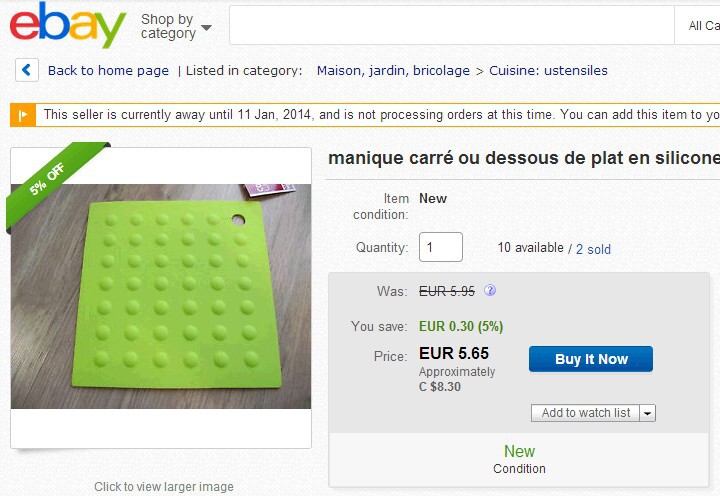Open Cuisine: ustensiles category link
Image resolution: width=720 pixels, height=496 pixels.
549,70
